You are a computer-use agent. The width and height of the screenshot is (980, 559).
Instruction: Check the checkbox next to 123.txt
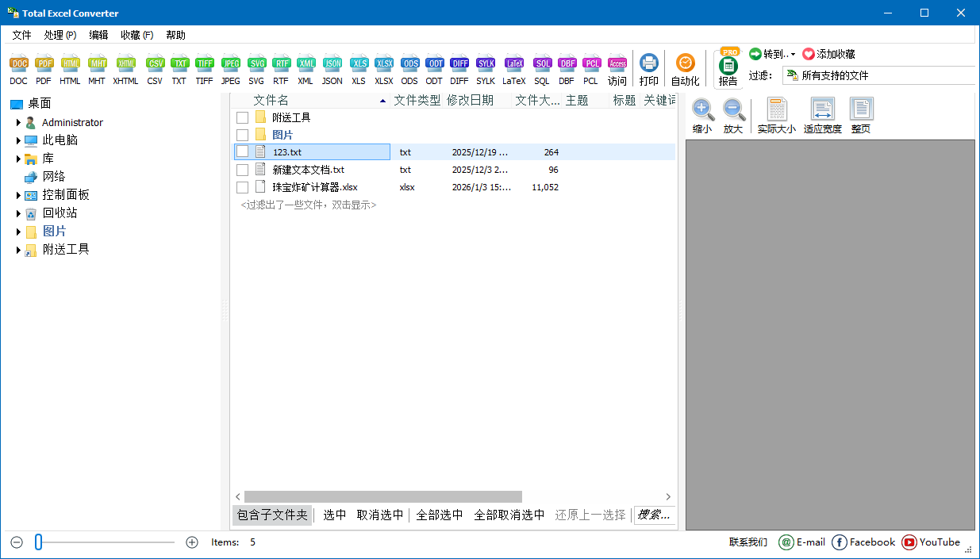click(242, 151)
